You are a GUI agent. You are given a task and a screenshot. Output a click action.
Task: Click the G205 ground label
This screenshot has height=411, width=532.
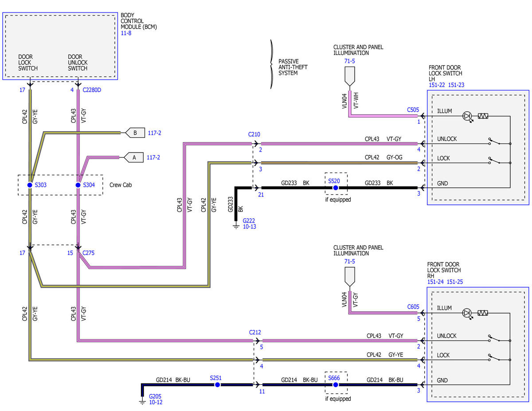156,396
